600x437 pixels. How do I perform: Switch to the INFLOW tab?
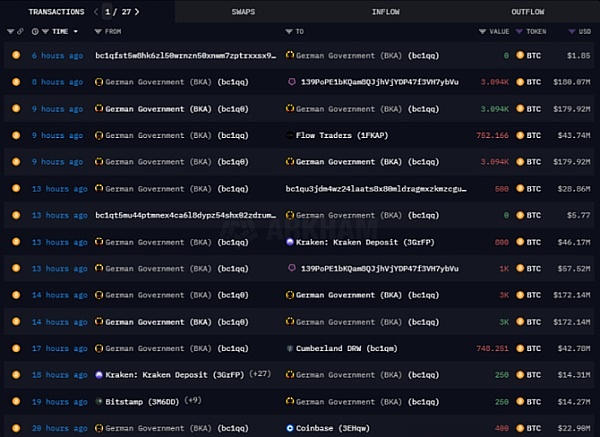tap(385, 12)
